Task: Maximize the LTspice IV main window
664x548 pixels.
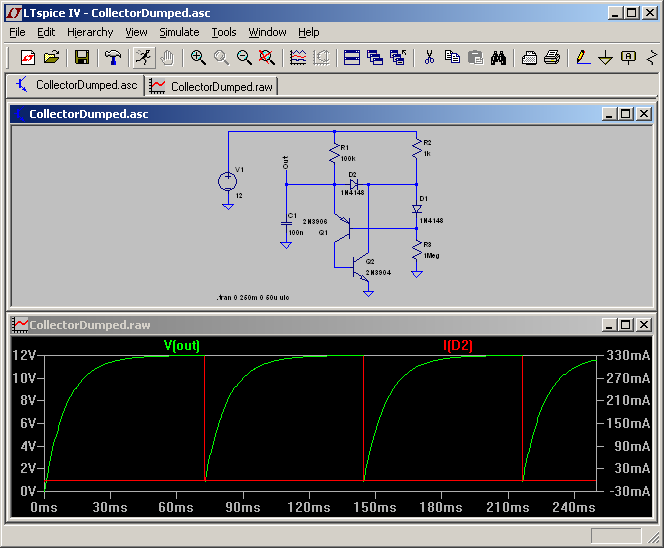Action: click(x=631, y=13)
